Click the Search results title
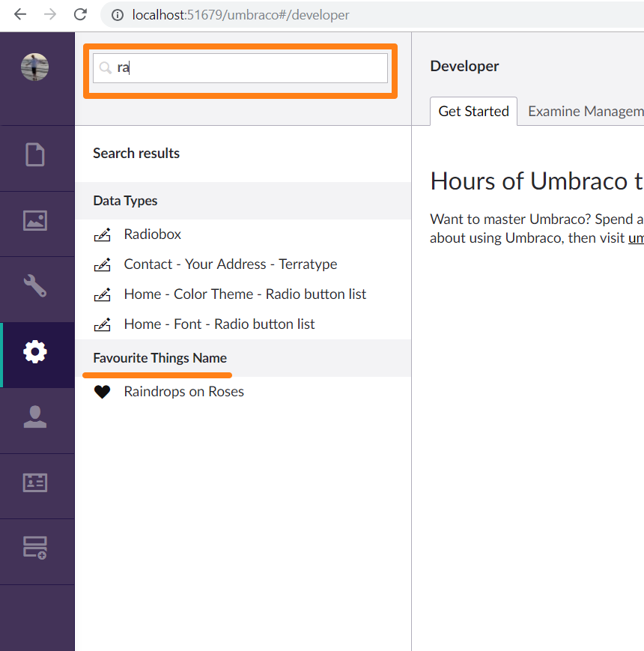644x651 pixels. tap(136, 154)
